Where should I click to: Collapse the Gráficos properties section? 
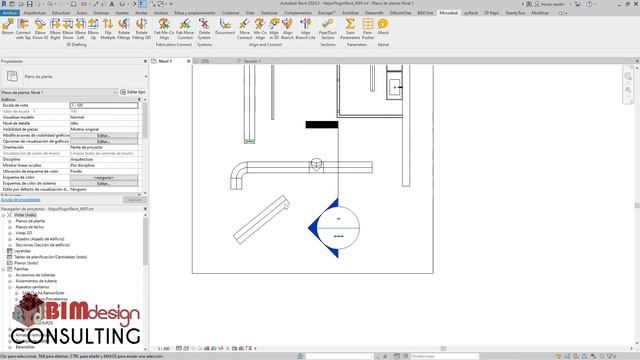click(139, 100)
